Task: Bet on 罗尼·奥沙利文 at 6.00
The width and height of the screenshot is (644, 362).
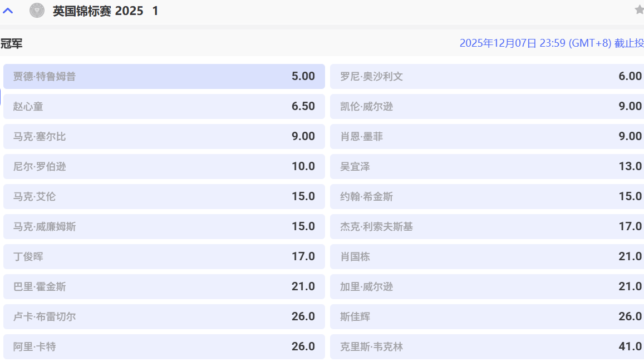Action: click(487, 76)
